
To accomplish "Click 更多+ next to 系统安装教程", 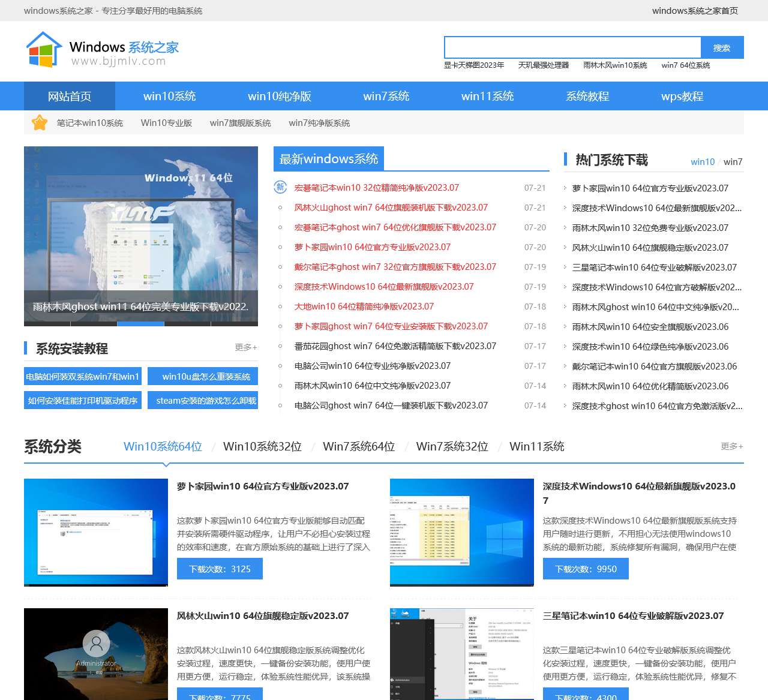I will pos(246,347).
